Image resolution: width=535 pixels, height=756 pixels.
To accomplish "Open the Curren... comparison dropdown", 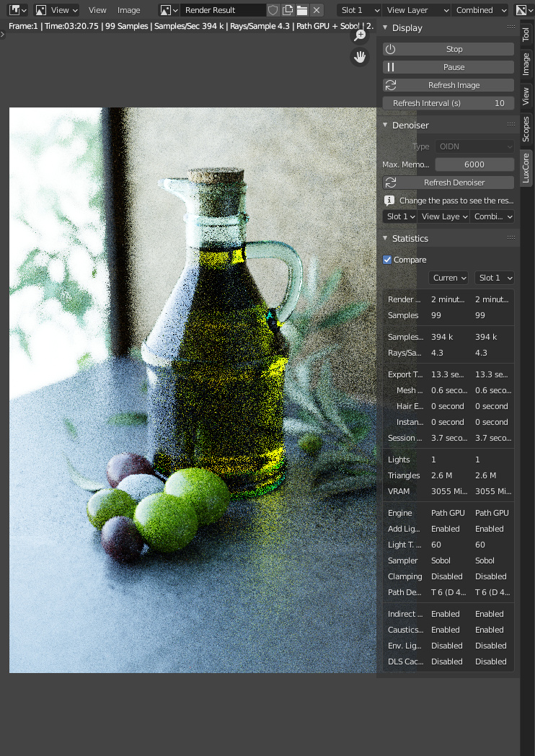I will (448, 278).
